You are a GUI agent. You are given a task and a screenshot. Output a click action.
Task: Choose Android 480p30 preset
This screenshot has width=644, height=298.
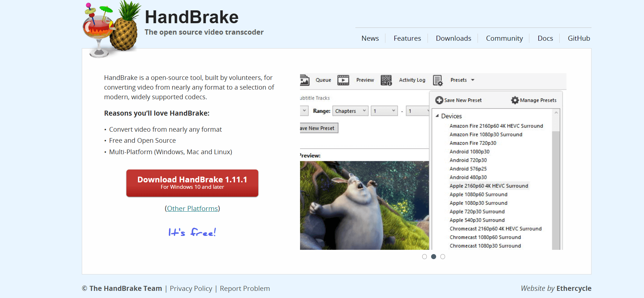[468, 177]
